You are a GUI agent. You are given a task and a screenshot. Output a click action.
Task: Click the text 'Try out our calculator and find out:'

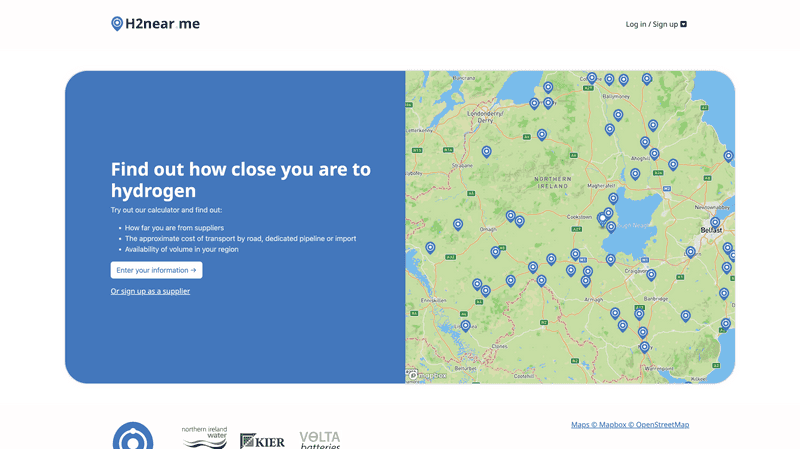click(x=166, y=210)
